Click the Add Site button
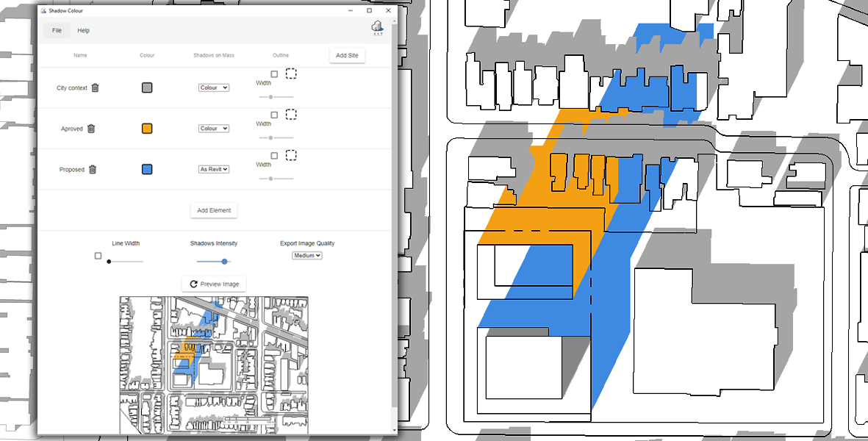Viewport: 868px width, 441px height. (x=347, y=56)
